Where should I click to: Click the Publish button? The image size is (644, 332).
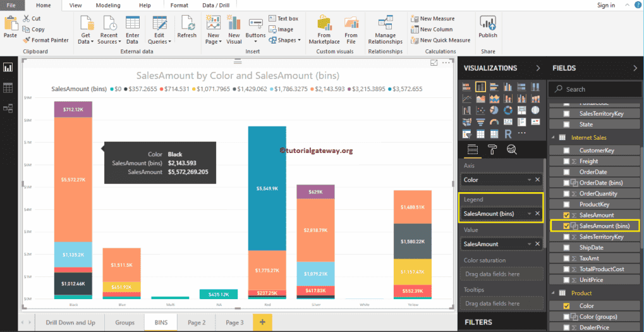488,27
